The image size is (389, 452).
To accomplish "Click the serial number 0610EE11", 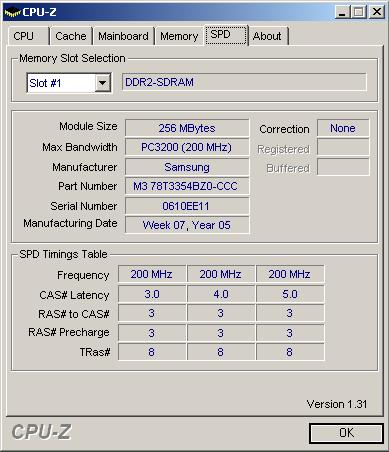I will (x=187, y=206).
